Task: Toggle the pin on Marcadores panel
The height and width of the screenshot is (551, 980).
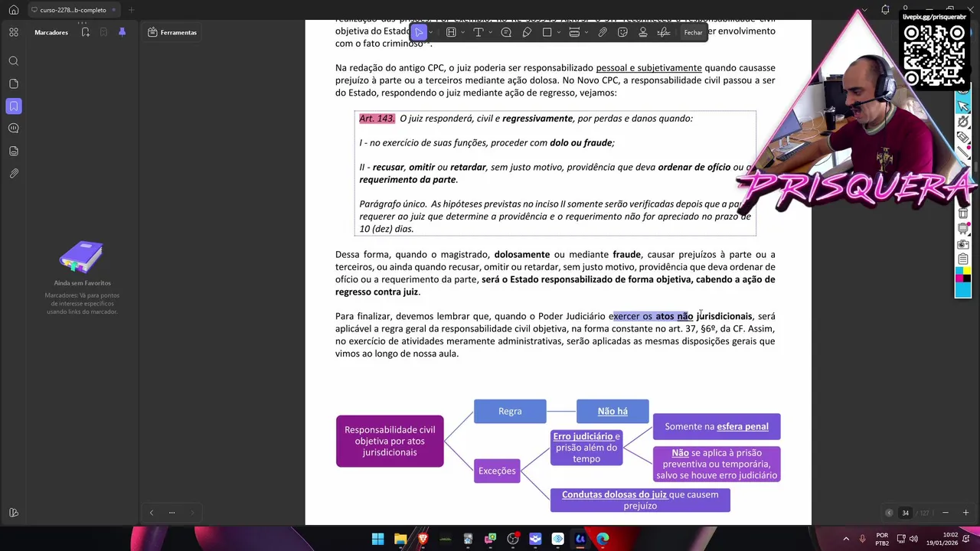Action: click(x=122, y=32)
